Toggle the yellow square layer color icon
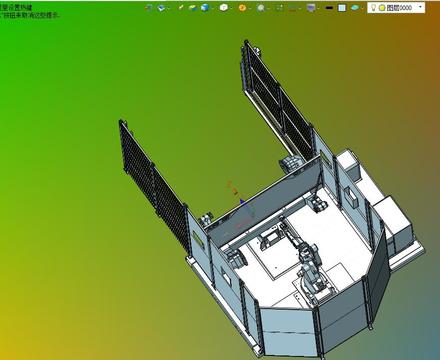This screenshot has height=360, width=440. [x=382, y=8]
